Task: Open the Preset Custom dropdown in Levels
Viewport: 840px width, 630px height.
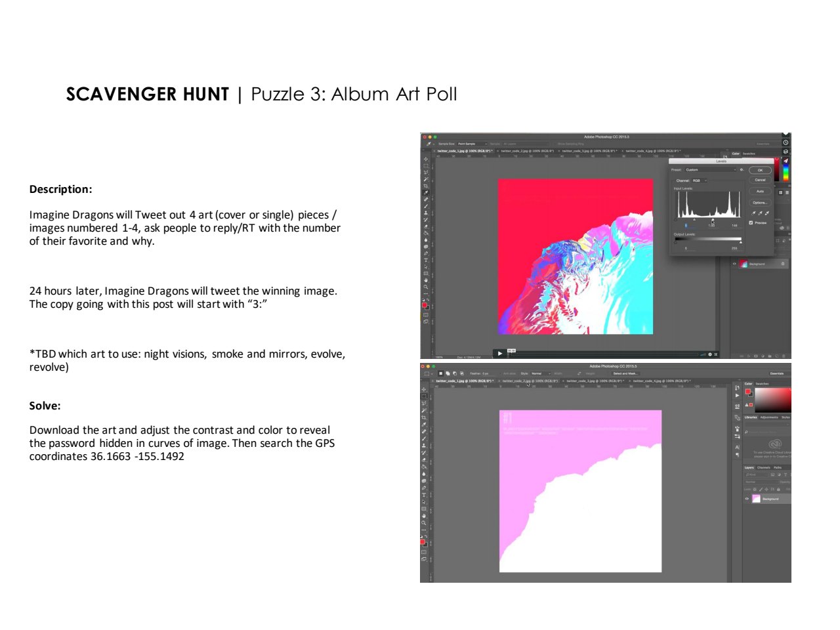Action: click(x=711, y=170)
